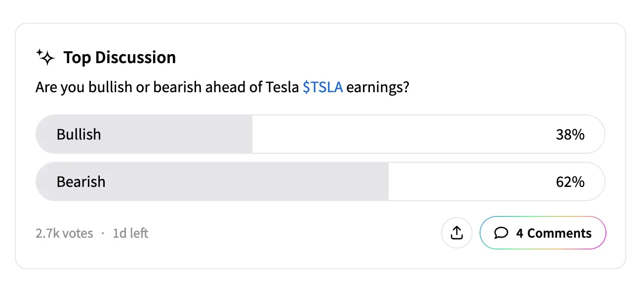Viewport: 644px width, 286px height.
Task: Click the Bearish option label text
Action: (x=81, y=182)
